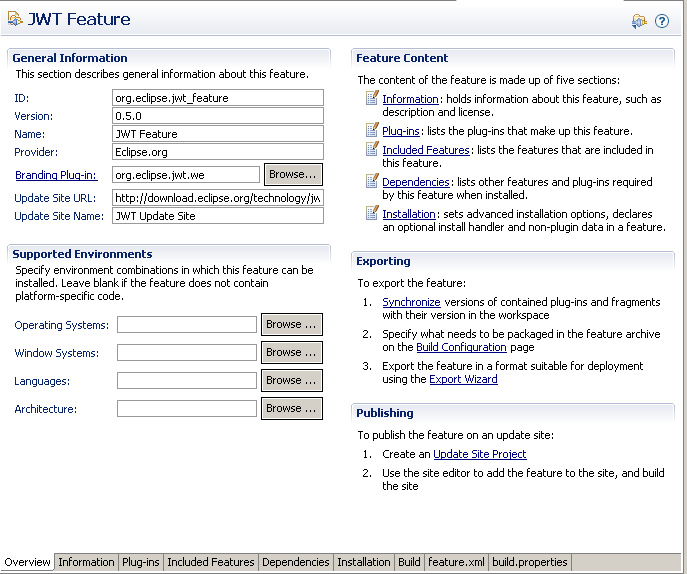Open the Plug-ins link in Feature Content
The width and height of the screenshot is (687, 574).
(x=401, y=131)
